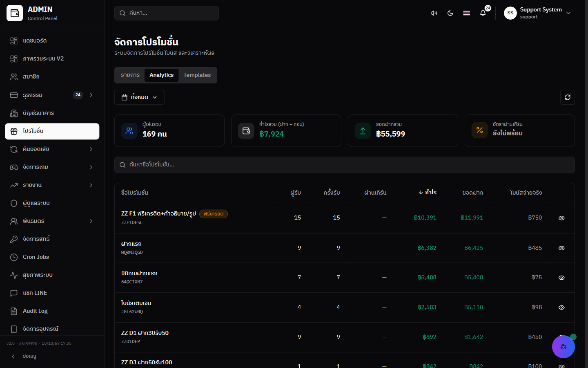Click profit value ฿10,391
Viewport: 588px width, 368px height.
(425, 218)
